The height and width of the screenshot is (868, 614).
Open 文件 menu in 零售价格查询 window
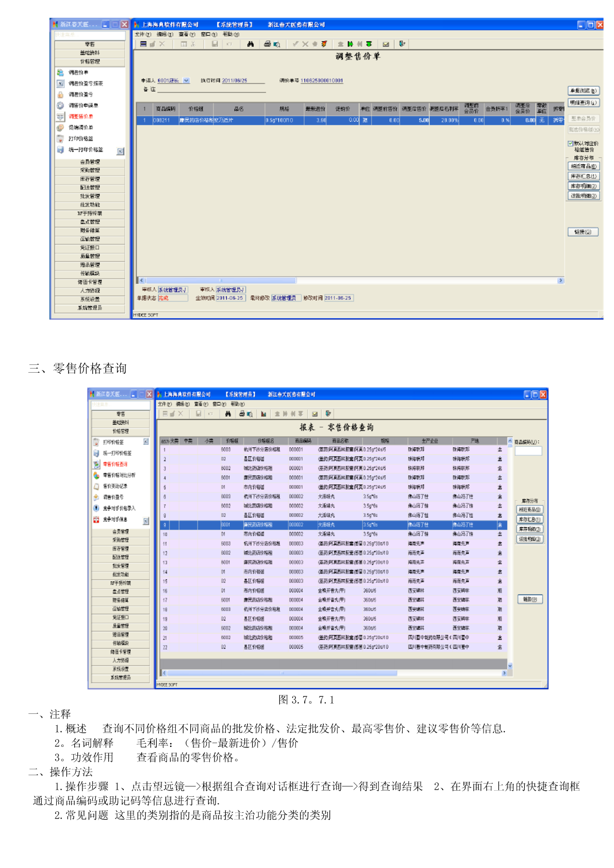click(x=165, y=404)
